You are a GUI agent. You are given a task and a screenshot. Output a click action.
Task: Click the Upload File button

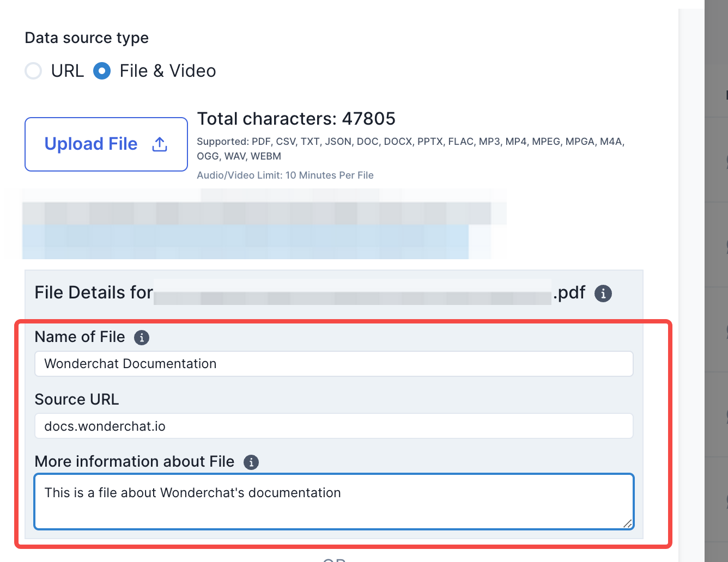[x=106, y=144]
